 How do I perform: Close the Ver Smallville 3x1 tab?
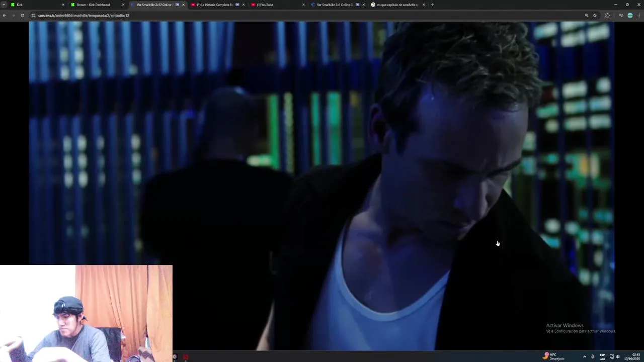click(363, 5)
